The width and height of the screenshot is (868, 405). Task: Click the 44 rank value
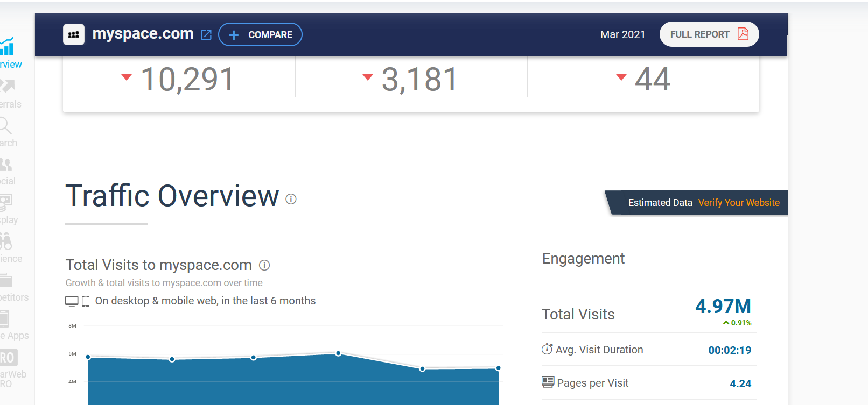pos(653,79)
